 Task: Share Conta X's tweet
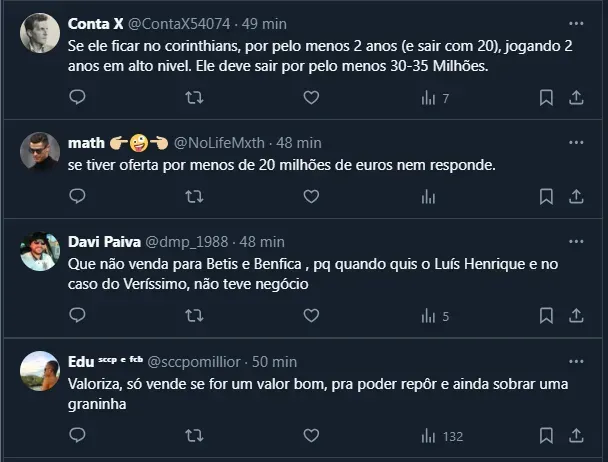pyautogui.click(x=576, y=97)
